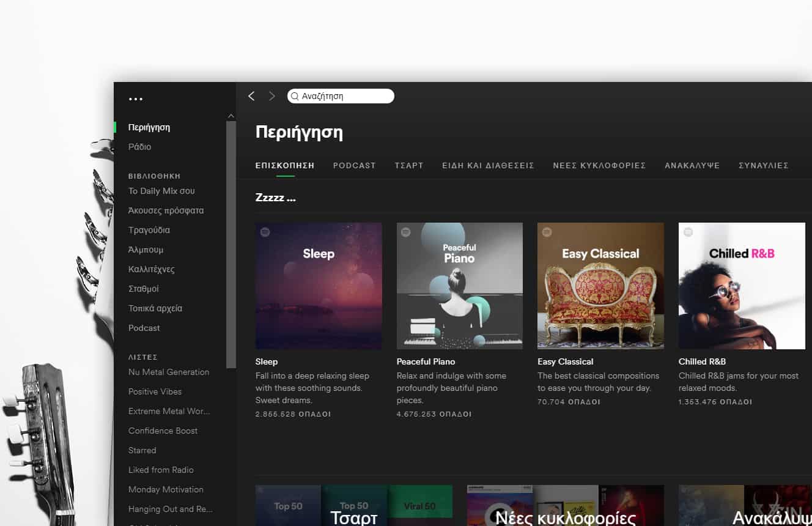This screenshot has width=812, height=526.
Task: Open Τραγούδια in library
Action: click(149, 230)
